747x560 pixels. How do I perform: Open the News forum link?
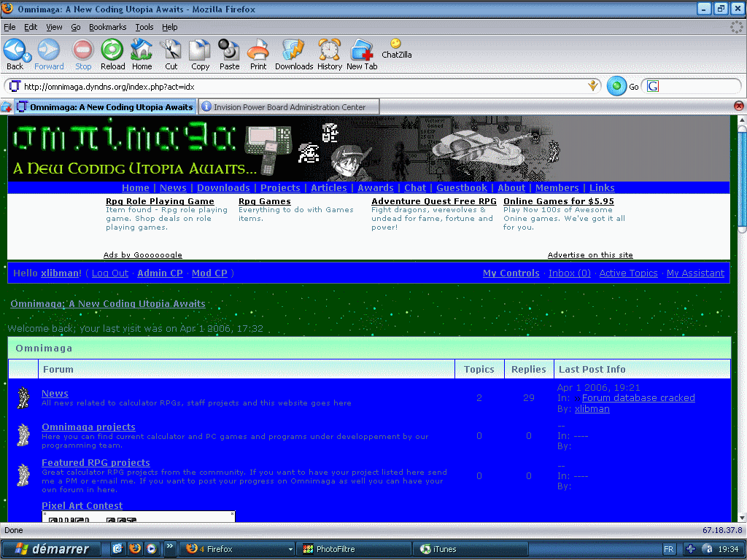tap(55, 393)
